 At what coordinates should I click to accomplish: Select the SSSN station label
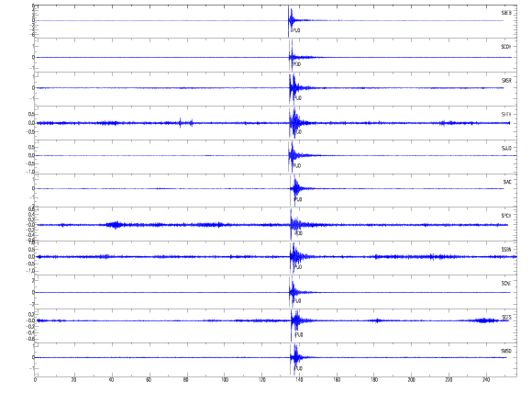click(506, 250)
